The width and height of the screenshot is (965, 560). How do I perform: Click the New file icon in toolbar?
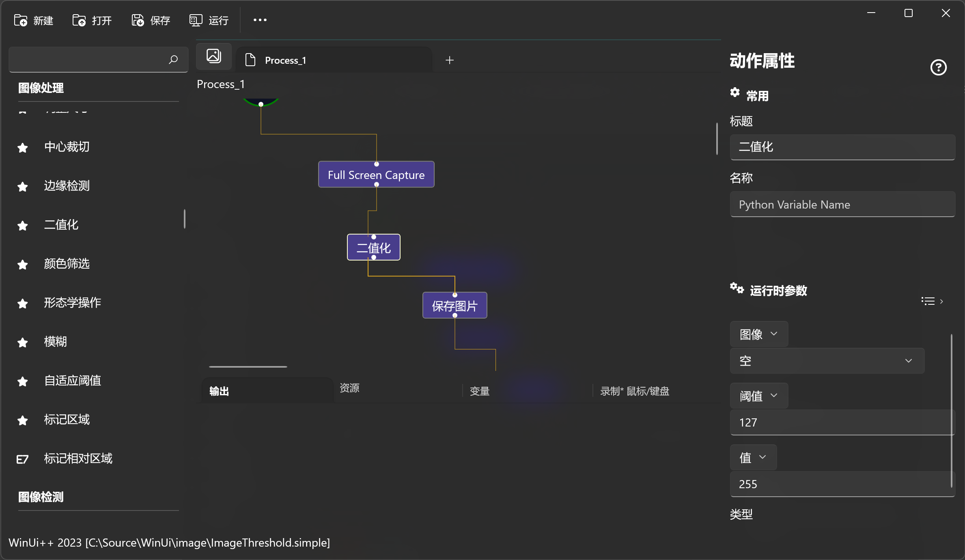point(21,20)
